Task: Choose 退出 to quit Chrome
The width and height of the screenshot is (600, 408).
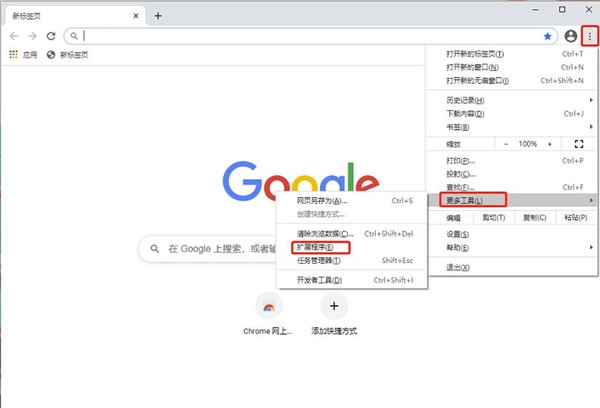Action: coord(512,268)
